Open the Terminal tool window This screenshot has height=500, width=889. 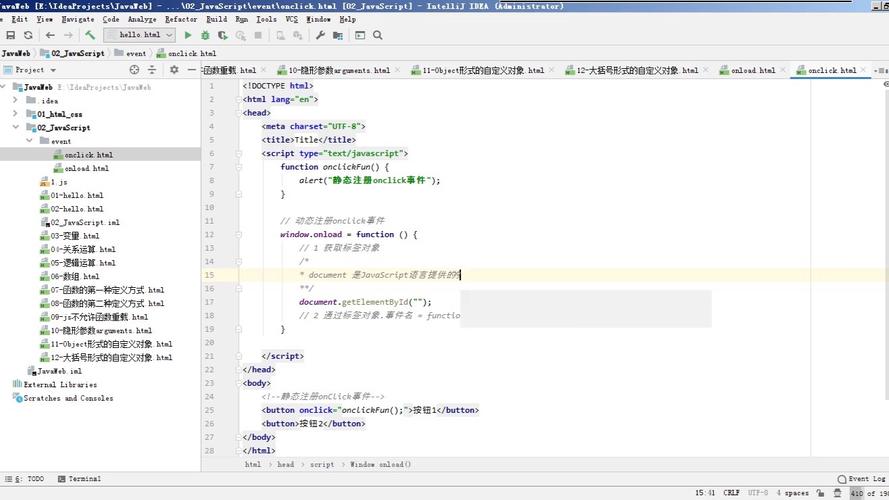point(79,479)
